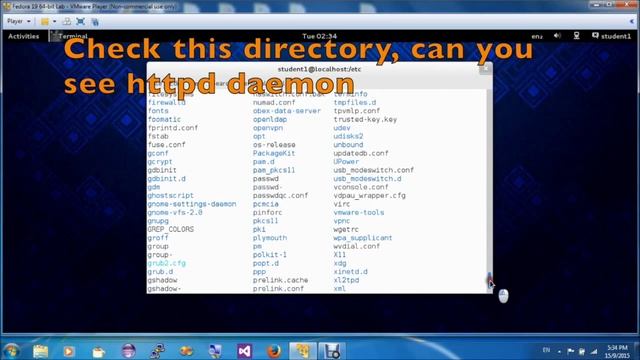This screenshot has width=640, height=360.
Task: Click the gnome-settings-daemon entry
Action: pos(192,204)
